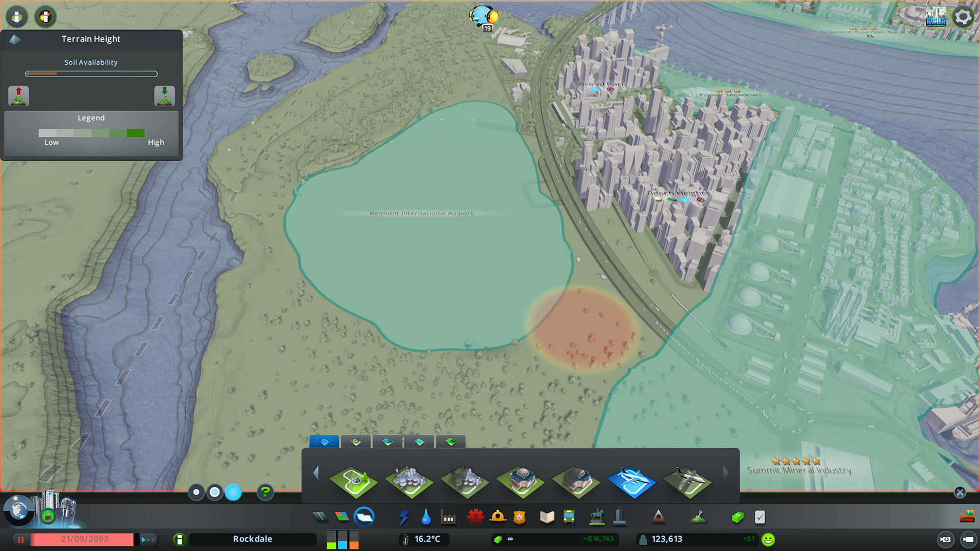Toggle the green unlock milestones icon
The image size is (980, 551).
tap(47, 516)
